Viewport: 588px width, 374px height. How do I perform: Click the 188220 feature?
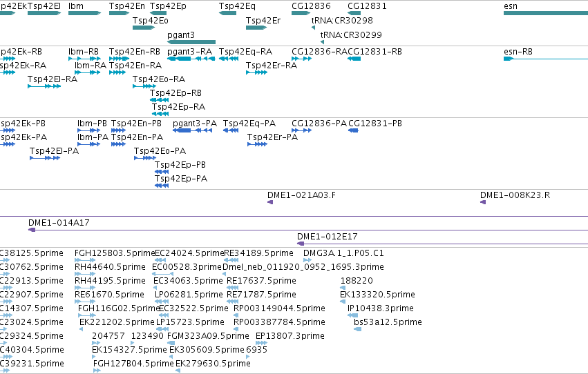point(343,288)
